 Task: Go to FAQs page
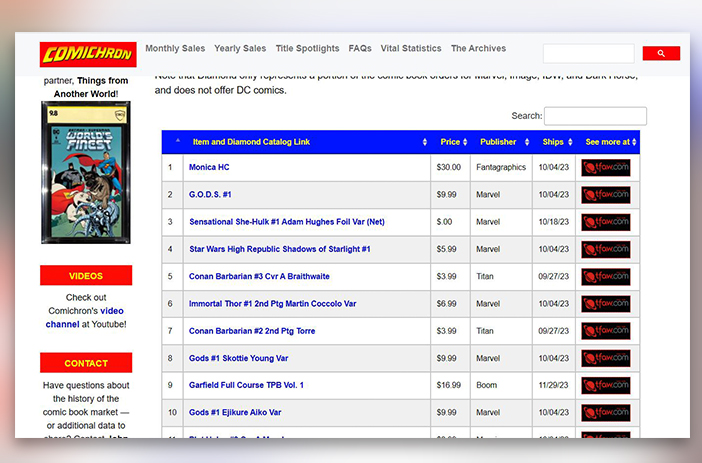360,48
